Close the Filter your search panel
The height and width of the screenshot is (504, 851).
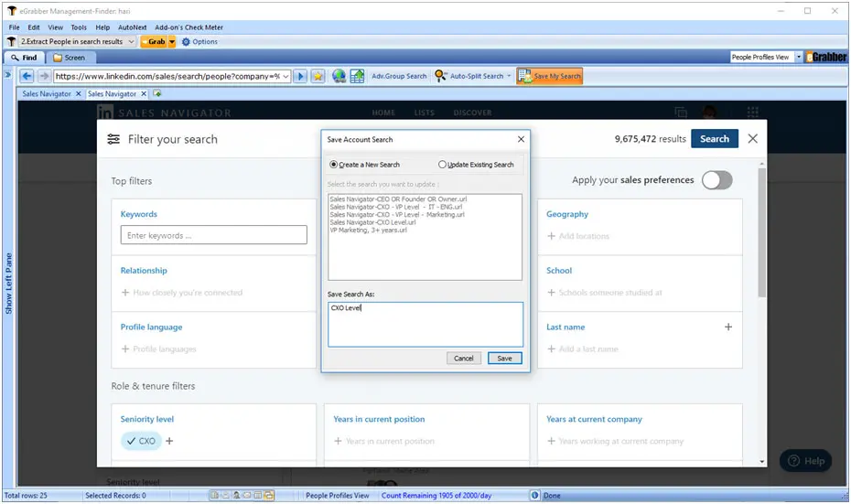tap(753, 139)
